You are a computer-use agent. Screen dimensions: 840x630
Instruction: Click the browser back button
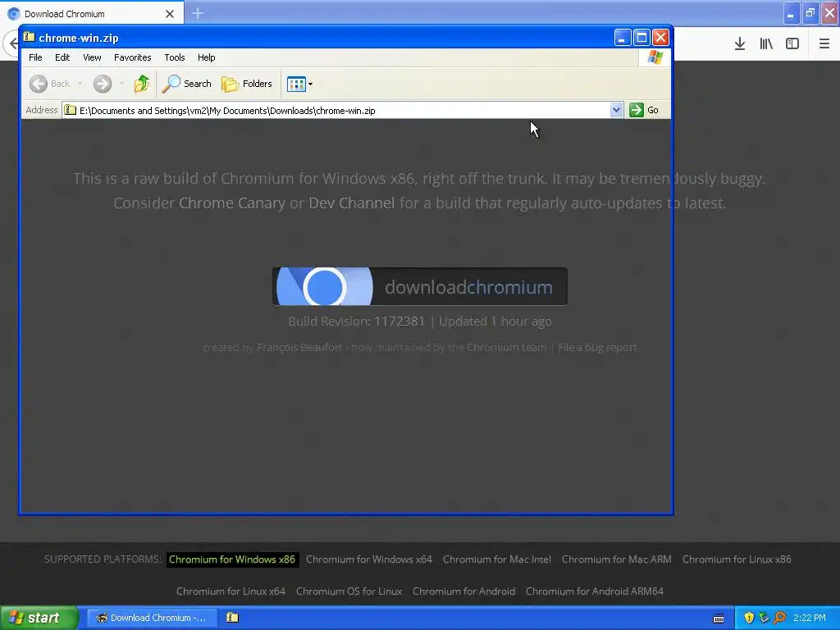click(11, 43)
